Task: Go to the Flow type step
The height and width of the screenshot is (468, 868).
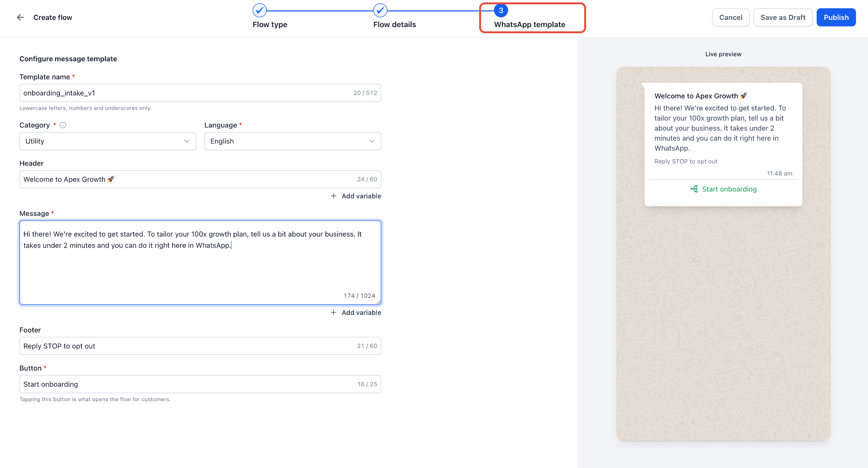Action: pos(270,24)
